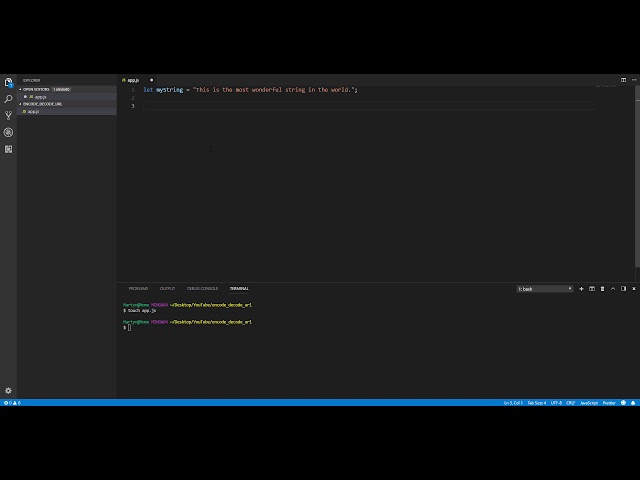Viewport: 640px width, 480px height.
Task: Switch to the Debug Console tab
Action: pyautogui.click(x=202, y=289)
